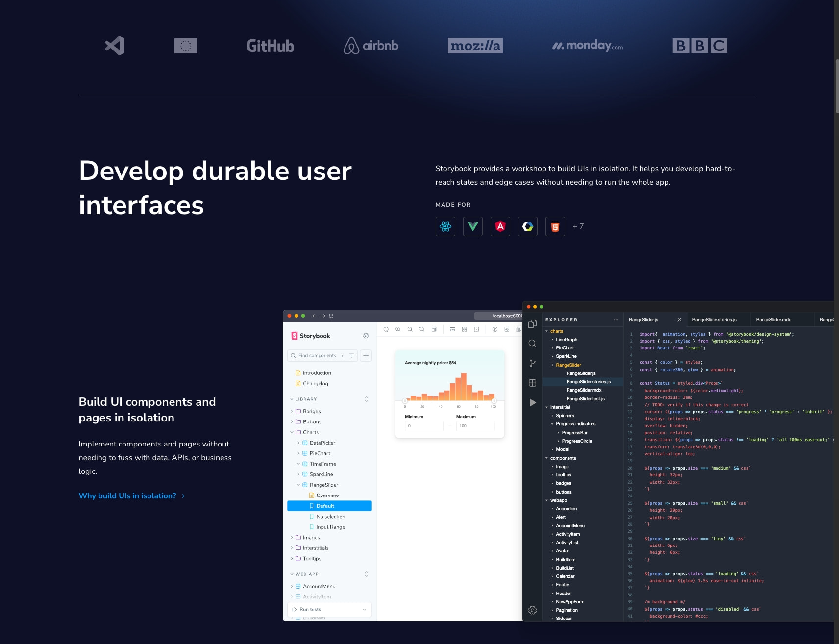This screenshot has height=644, width=839.
Task: Select the Vue framework icon
Action: coord(473,226)
